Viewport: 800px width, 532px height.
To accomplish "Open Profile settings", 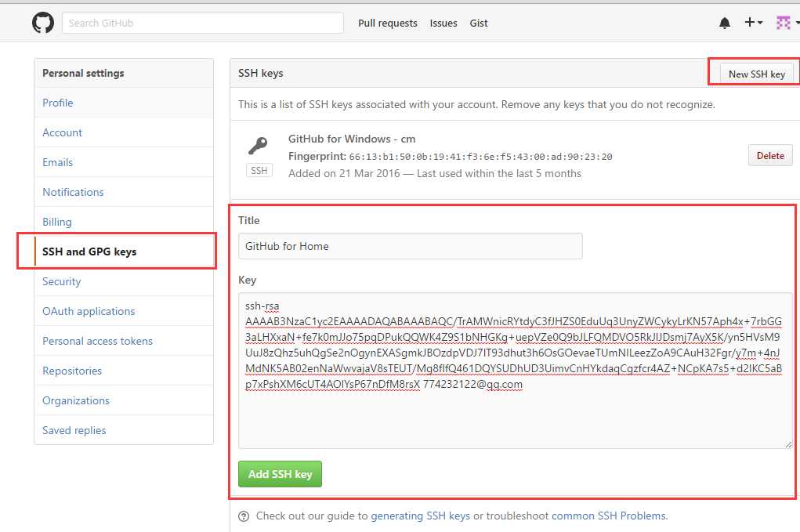I will 124,103.
